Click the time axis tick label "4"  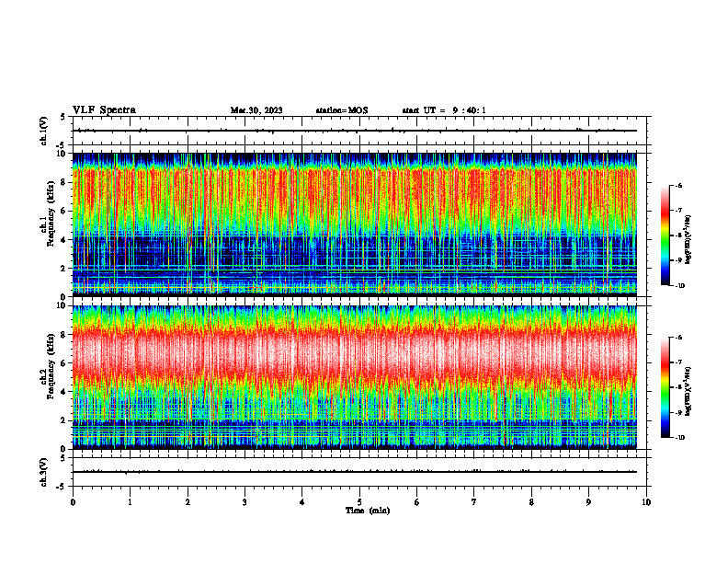pos(302,502)
